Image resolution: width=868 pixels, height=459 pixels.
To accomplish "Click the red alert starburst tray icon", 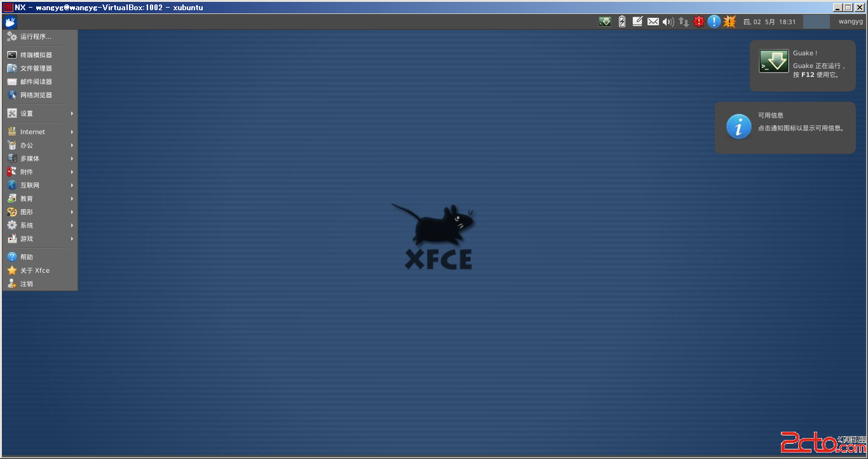I will [x=699, y=22].
